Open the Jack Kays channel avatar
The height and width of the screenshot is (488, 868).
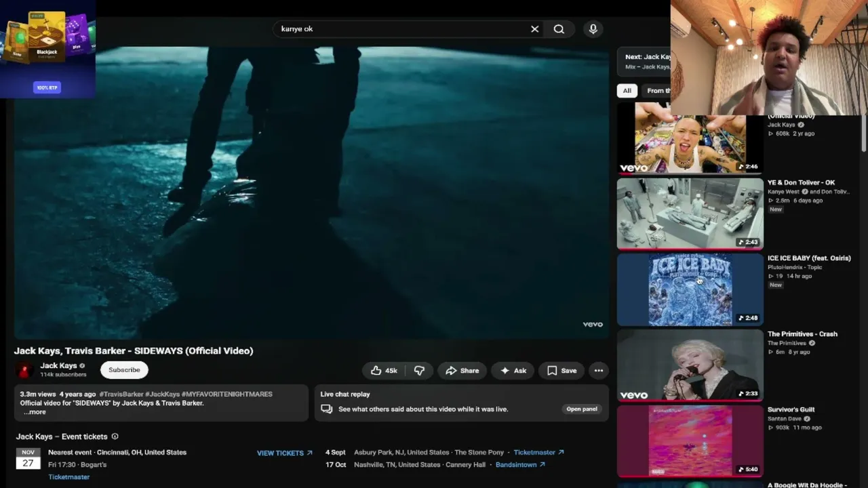coord(24,370)
